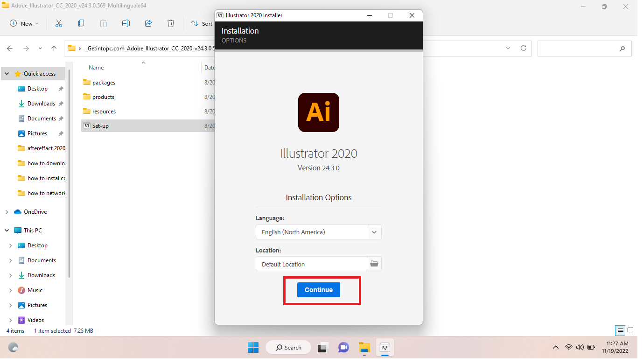Click the Explorer address bar path

[149, 48]
